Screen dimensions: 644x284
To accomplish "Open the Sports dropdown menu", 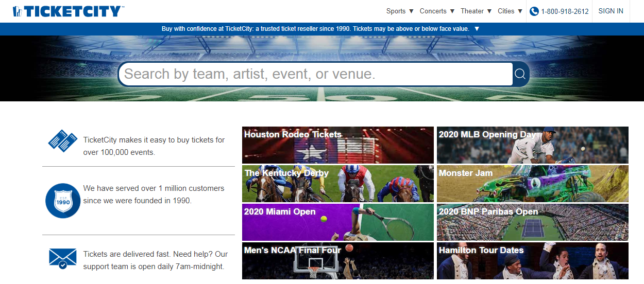I will 400,11.
